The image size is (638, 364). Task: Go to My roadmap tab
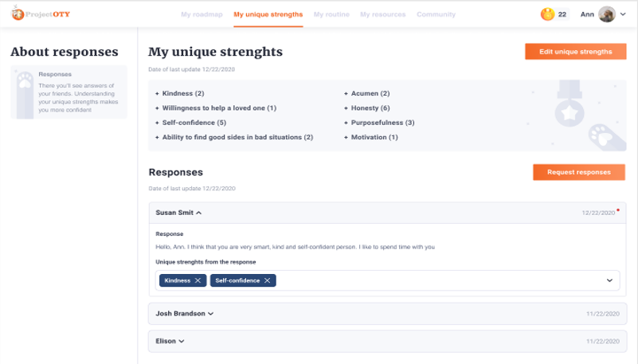tap(202, 14)
